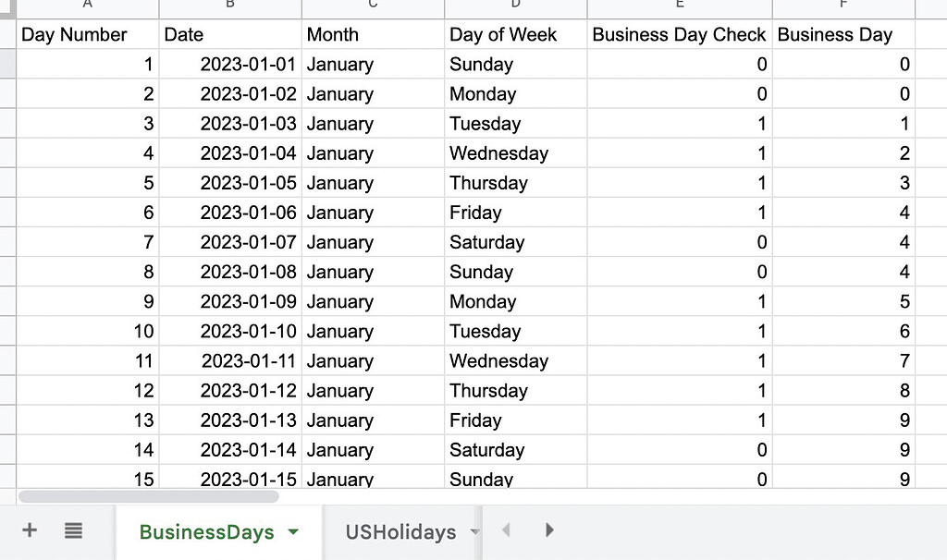The image size is (947, 560).
Task: Expand USHolidays tab options arrow
Action: click(x=474, y=532)
